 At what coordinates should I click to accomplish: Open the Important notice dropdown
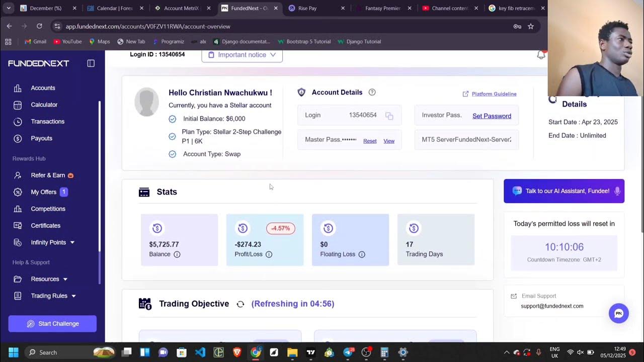pyautogui.click(x=242, y=55)
